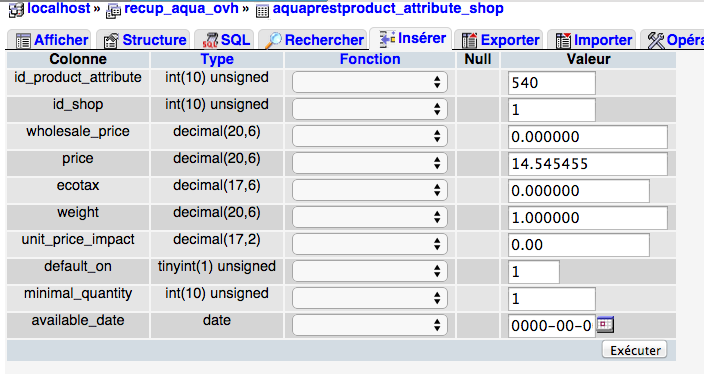Click the Exécuter button

tap(634, 350)
